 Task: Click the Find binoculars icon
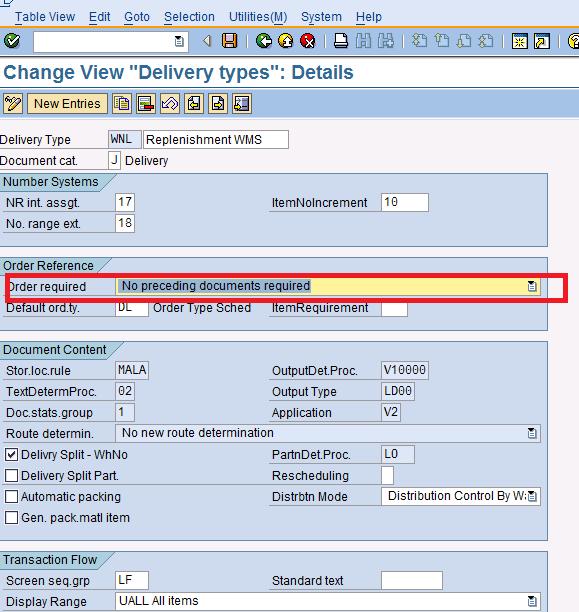click(363, 41)
